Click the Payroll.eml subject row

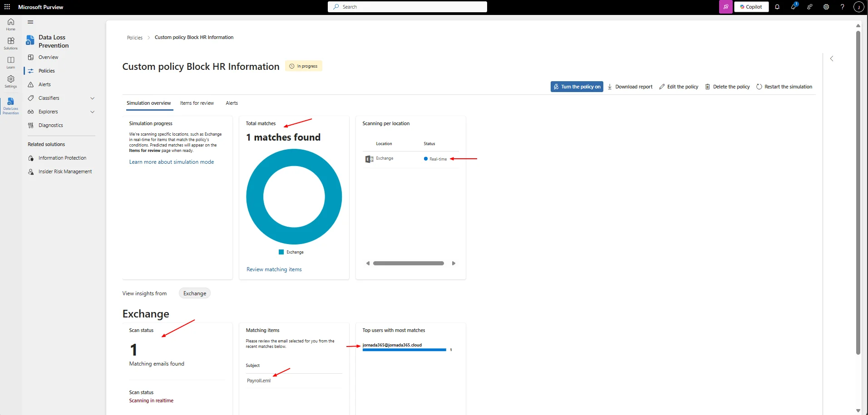click(294, 381)
